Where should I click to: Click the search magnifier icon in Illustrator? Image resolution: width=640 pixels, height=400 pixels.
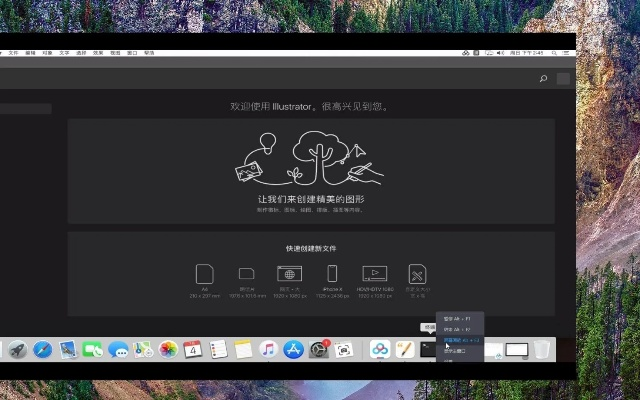click(543, 78)
